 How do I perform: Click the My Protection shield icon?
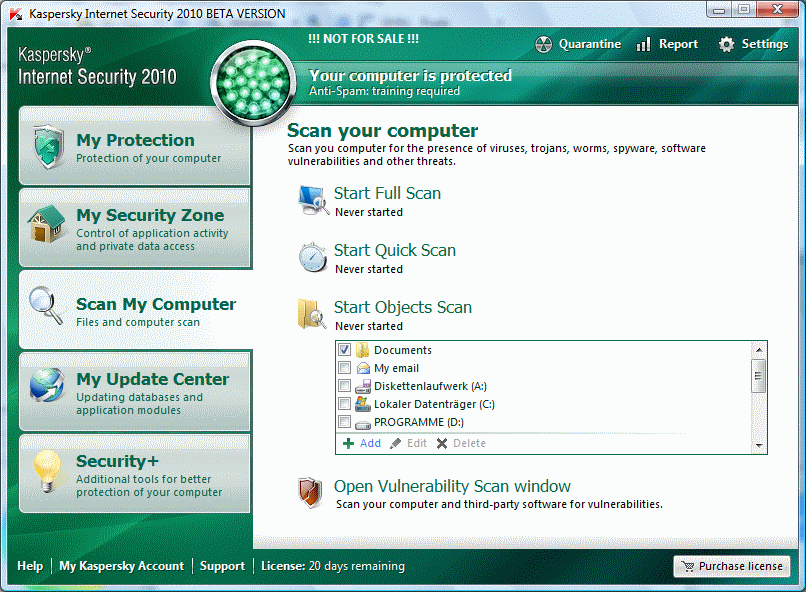click(x=48, y=147)
